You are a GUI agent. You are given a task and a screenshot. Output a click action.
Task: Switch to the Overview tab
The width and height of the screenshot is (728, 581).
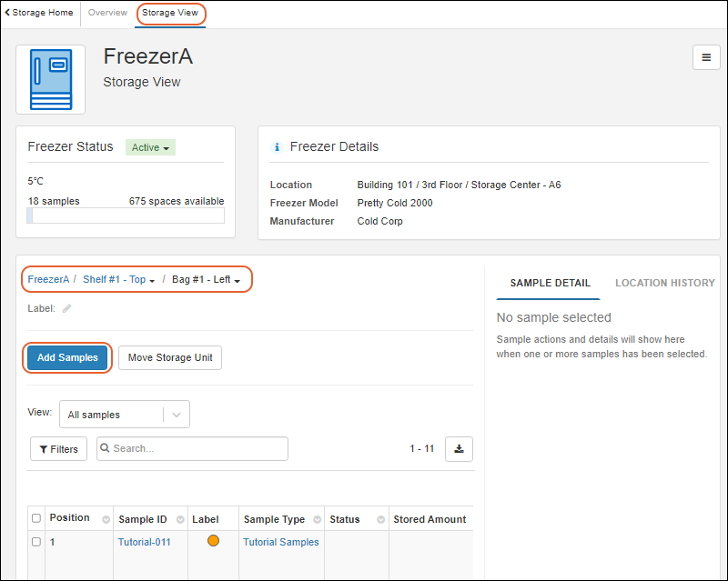click(107, 13)
